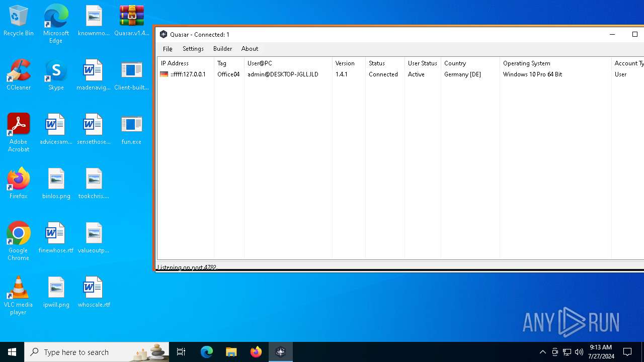Image resolution: width=644 pixels, height=362 pixels.
Task: Launch Firefox from the taskbar
Action: click(256, 352)
